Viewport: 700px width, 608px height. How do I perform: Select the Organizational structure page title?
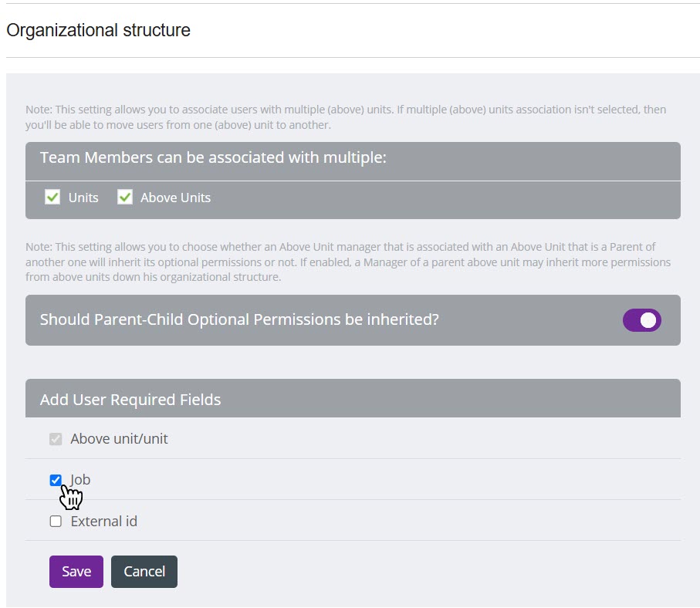coord(97,30)
